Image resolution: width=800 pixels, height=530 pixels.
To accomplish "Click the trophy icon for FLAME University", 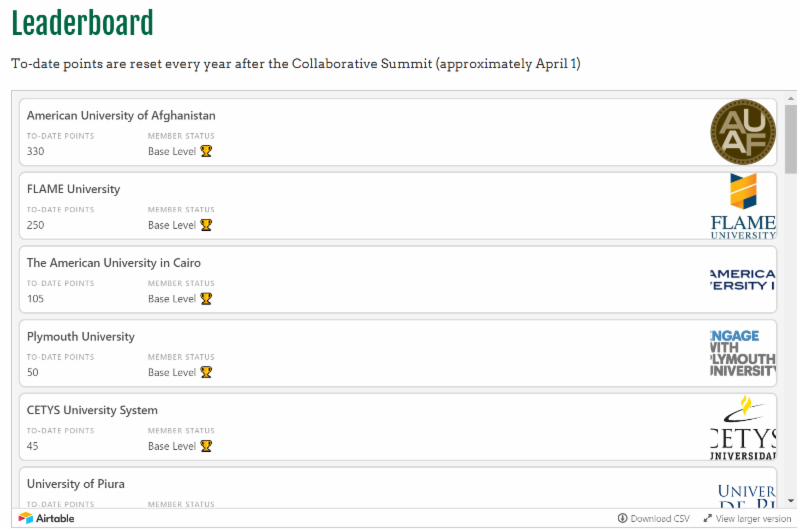I will [x=206, y=225].
